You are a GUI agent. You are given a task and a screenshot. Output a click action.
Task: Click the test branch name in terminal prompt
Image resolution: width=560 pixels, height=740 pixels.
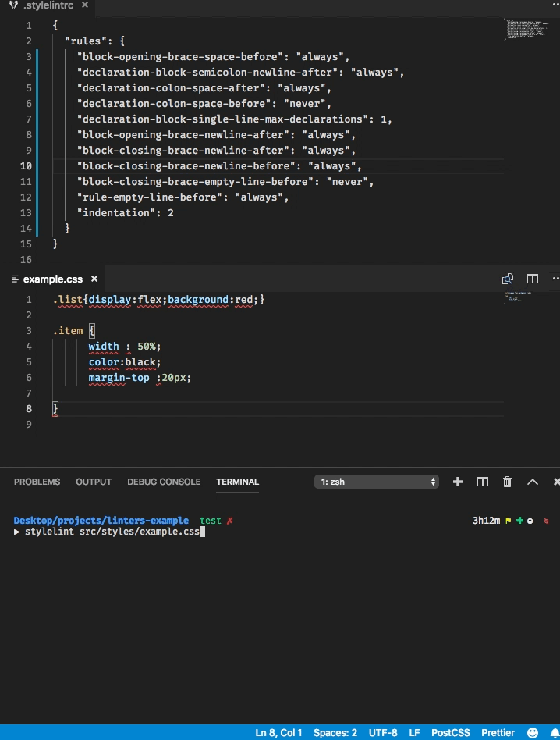pos(211,521)
